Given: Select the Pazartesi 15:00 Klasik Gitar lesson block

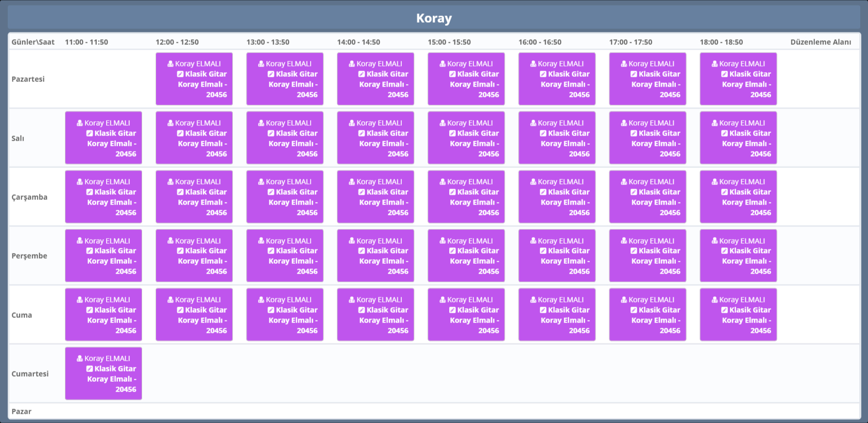Looking at the screenshot, I should coord(466,79).
